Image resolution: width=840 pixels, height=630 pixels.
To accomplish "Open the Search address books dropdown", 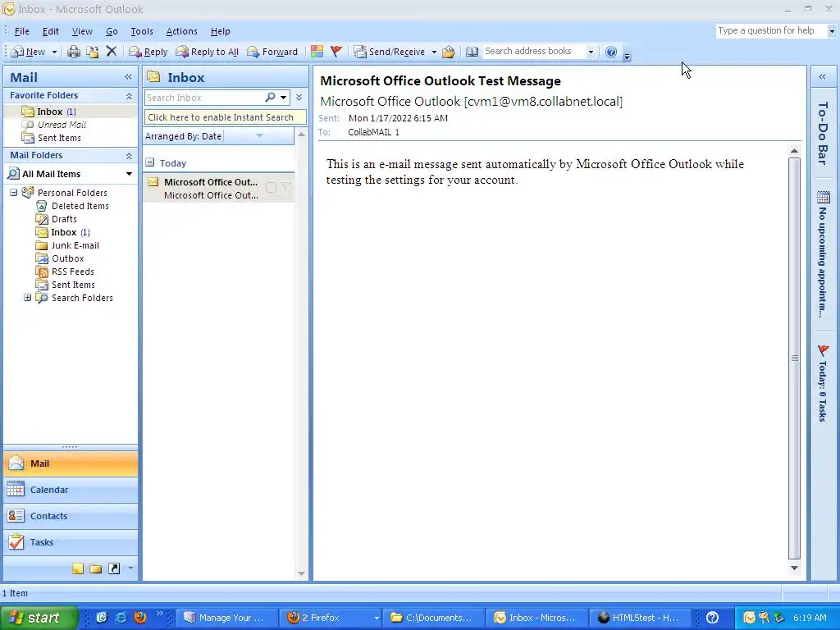I will pos(591,52).
